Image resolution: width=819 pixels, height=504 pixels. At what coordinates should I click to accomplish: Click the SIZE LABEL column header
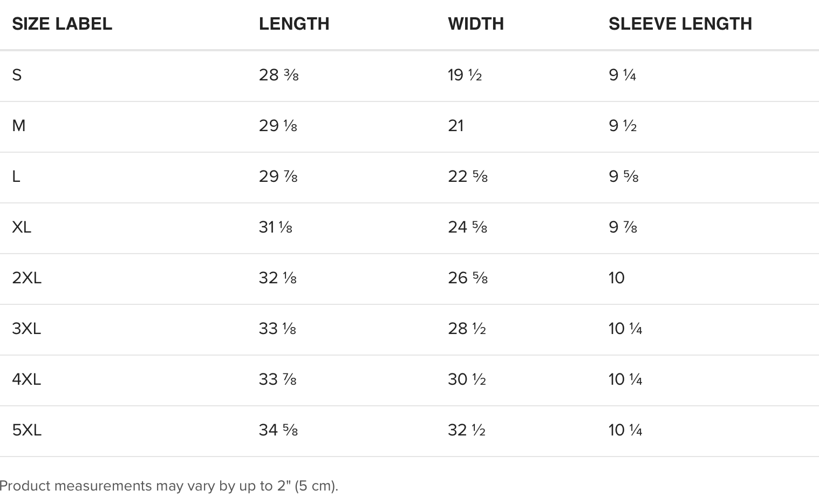coord(62,24)
